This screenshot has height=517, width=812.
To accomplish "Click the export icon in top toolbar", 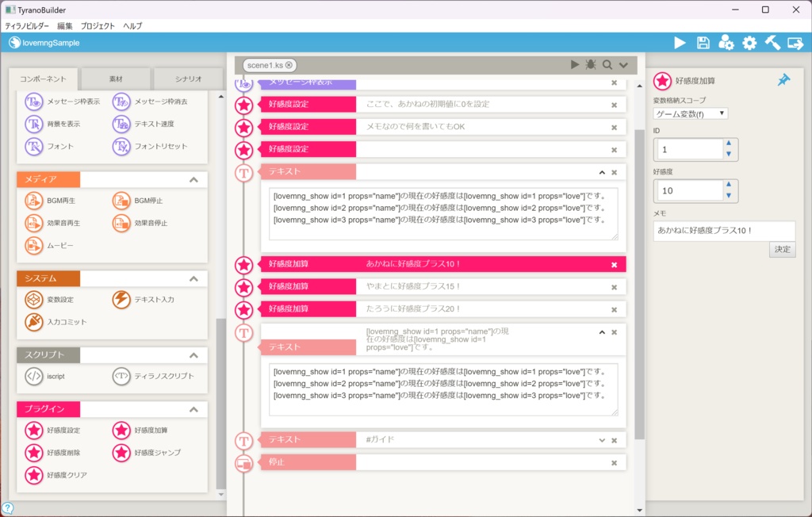I will (x=795, y=43).
